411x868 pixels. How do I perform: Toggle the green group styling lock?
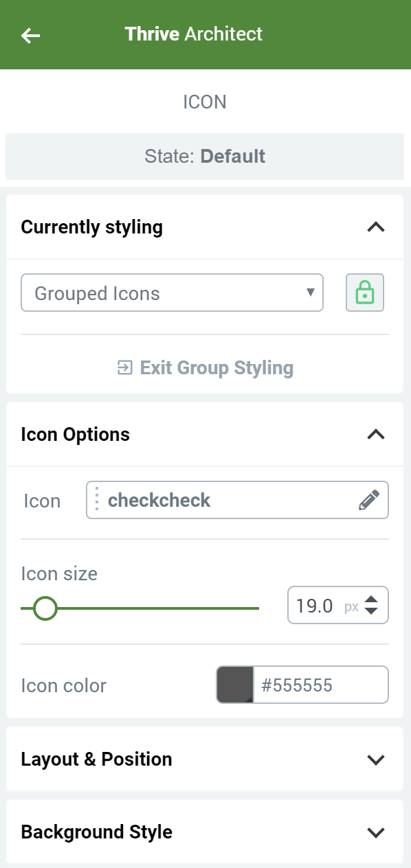point(365,293)
